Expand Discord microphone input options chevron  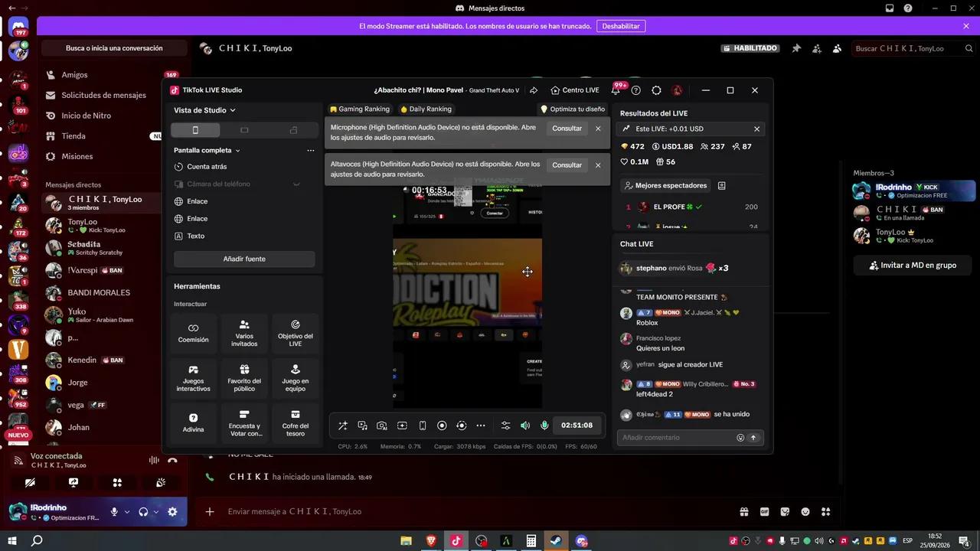(127, 512)
